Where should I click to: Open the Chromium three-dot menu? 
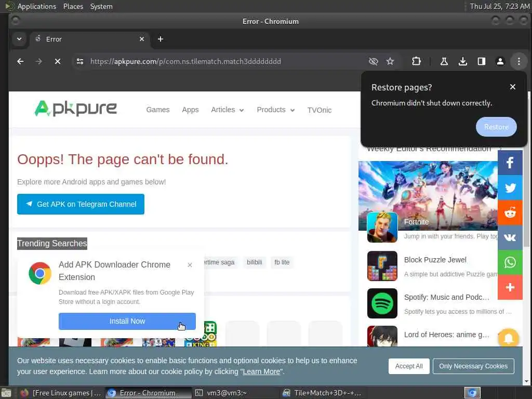tap(519, 61)
